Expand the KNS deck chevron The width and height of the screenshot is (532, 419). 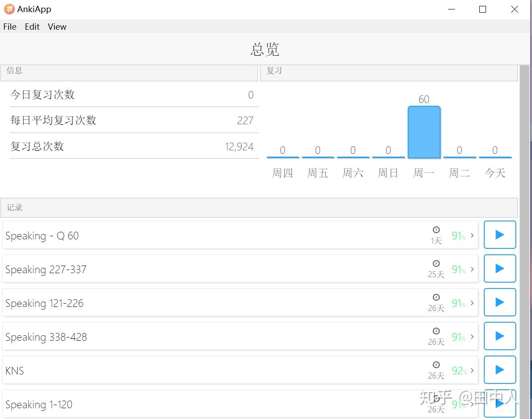pyautogui.click(x=472, y=370)
